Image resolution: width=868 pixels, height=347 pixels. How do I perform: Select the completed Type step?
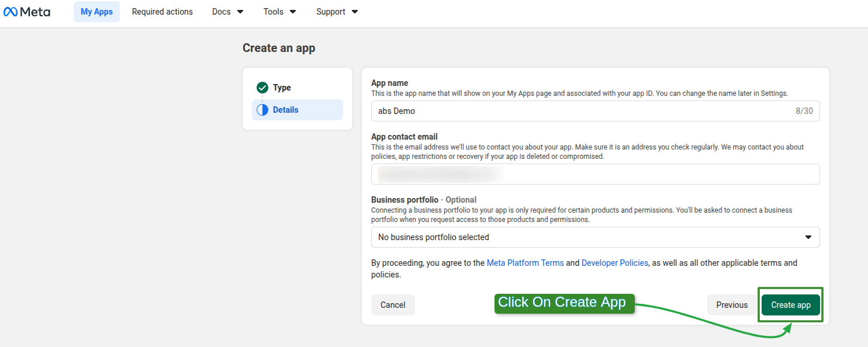point(281,88)
